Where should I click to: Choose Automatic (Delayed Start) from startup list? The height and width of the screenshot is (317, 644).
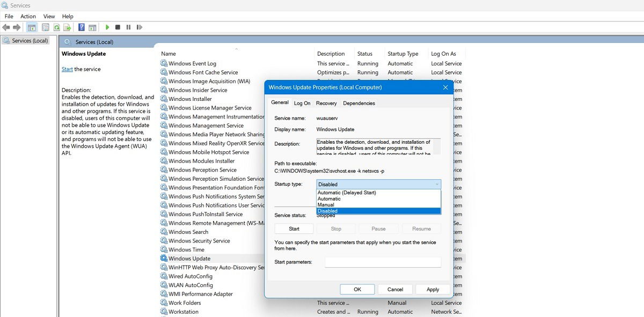[347, 193]
